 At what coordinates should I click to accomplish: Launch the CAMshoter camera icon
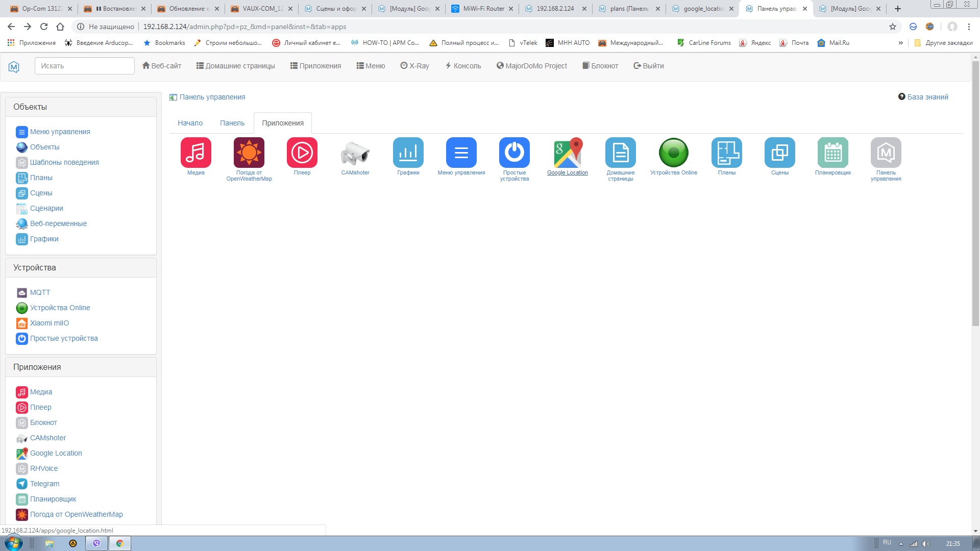pos(355,153)
